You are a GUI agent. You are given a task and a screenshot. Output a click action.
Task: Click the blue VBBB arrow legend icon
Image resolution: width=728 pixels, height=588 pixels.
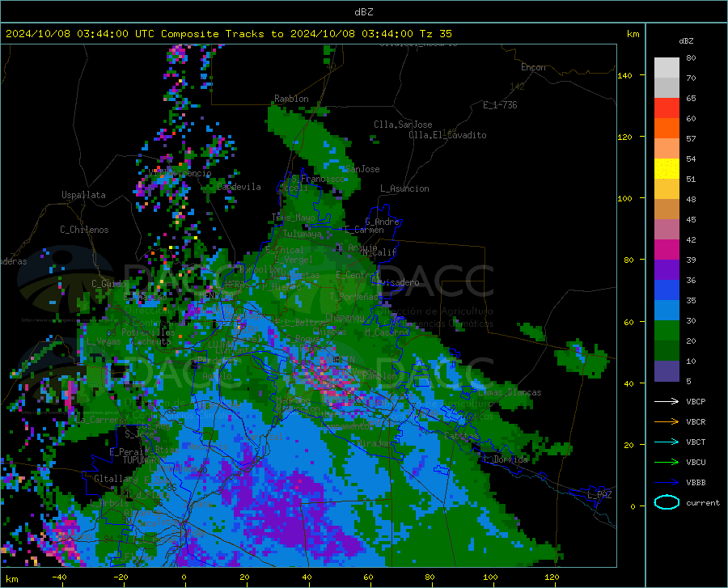pyautogui.click(x=667, y=482)
